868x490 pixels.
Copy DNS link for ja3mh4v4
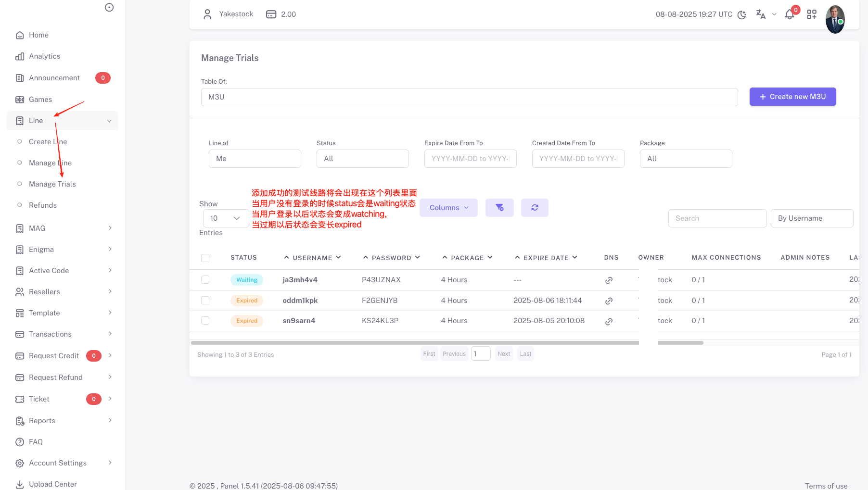tap(609, 280)
